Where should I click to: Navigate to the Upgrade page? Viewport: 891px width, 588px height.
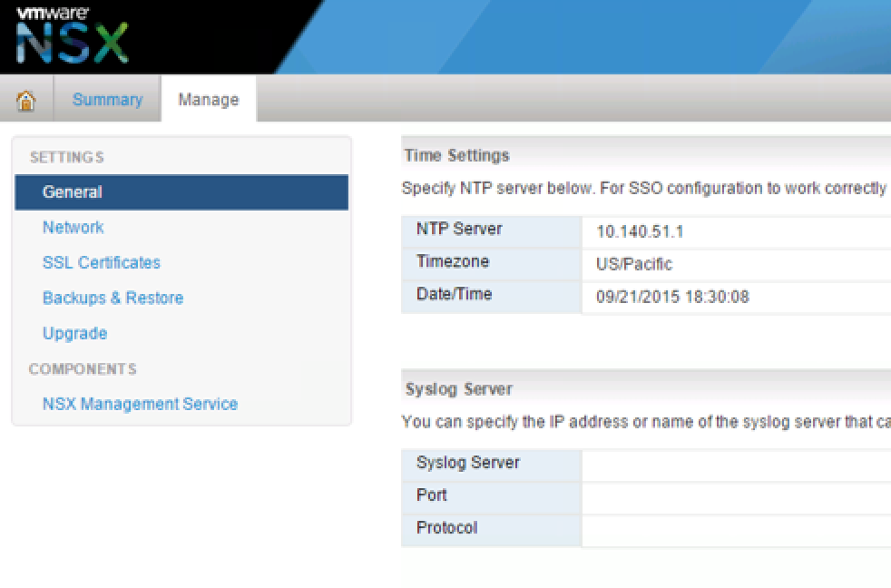[74, 334]
